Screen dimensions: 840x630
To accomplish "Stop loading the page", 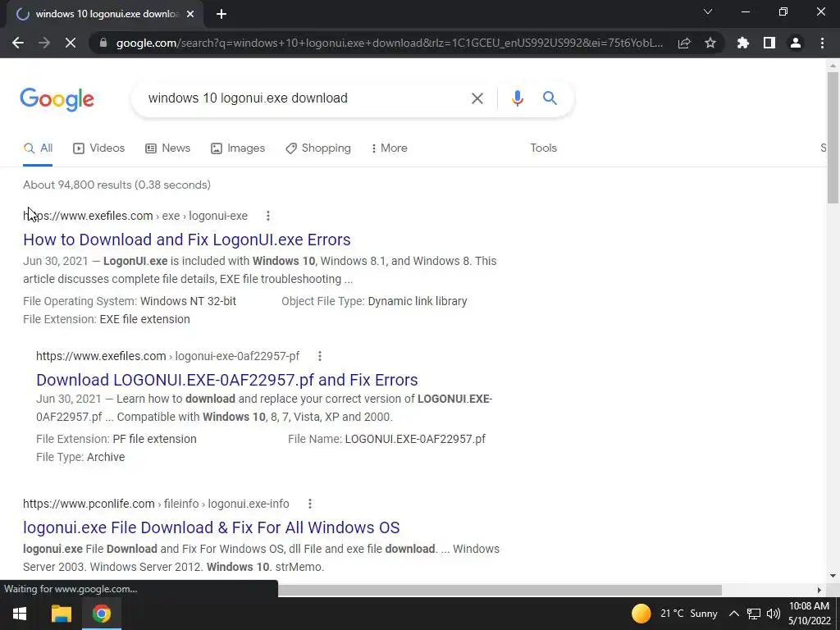I will [x=71, y=43].
